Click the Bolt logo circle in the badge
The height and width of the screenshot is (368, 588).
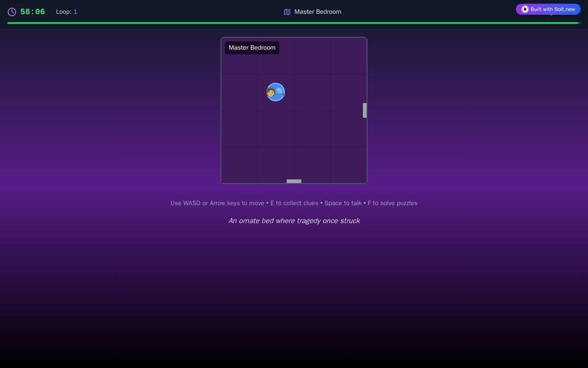(525, 9)
